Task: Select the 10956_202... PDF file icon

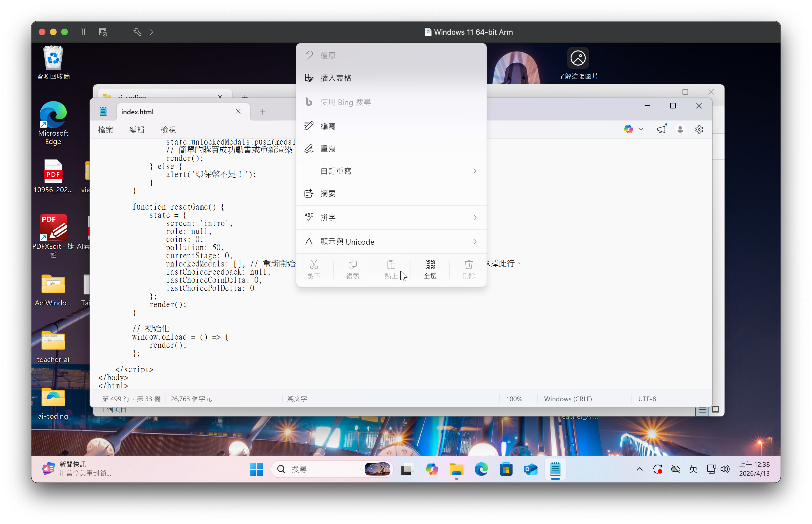Action: (53, 176)
